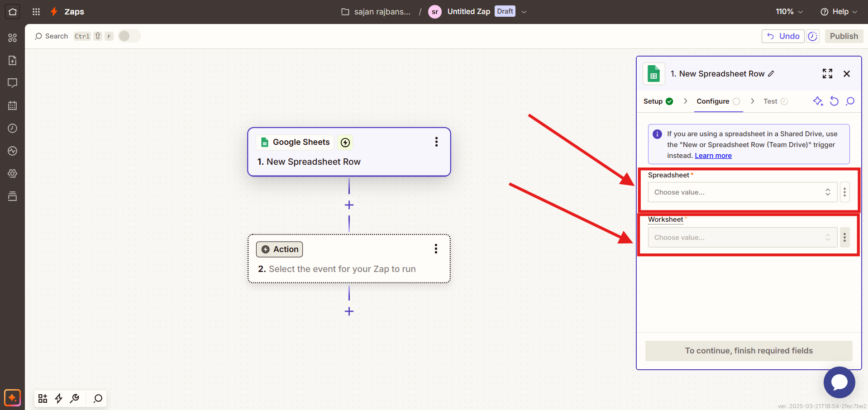This screenshot has width=868, height=410.
Task: Click the refresh fields icon in panel
Action: pyautogui.click(x=834, y=101)
